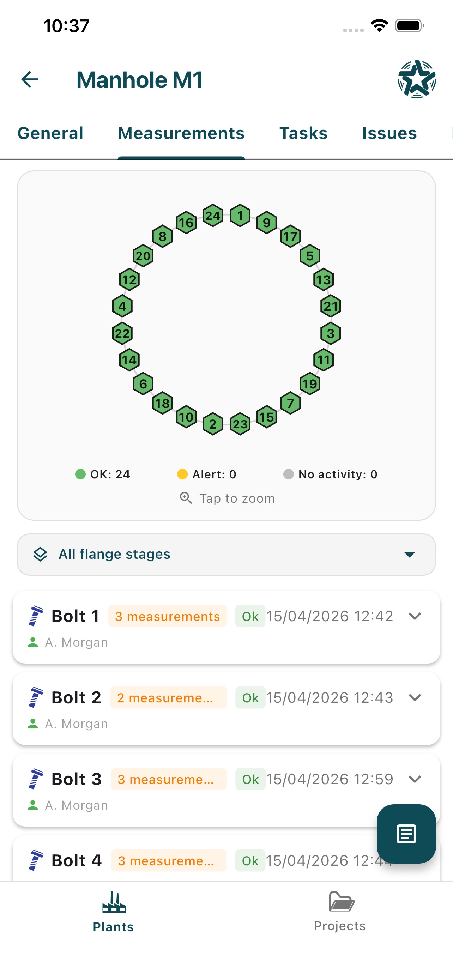
Task: Tap the layers icon in stage filter
Action: point(40,554)
